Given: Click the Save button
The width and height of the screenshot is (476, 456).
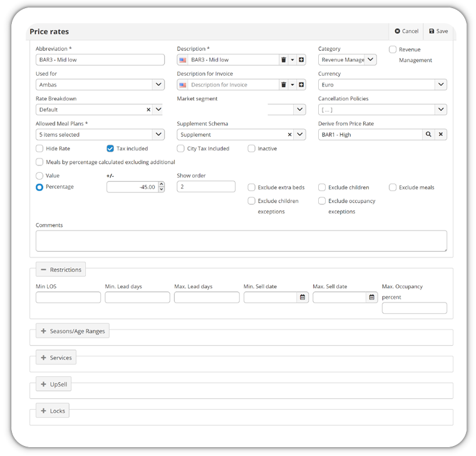Looking at the screenshot, I should click(438, 31).
